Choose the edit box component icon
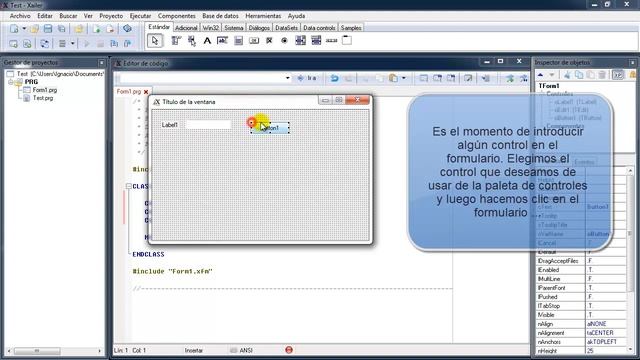The height and width of the screenshot is (360, 640). tap(222, 40)
